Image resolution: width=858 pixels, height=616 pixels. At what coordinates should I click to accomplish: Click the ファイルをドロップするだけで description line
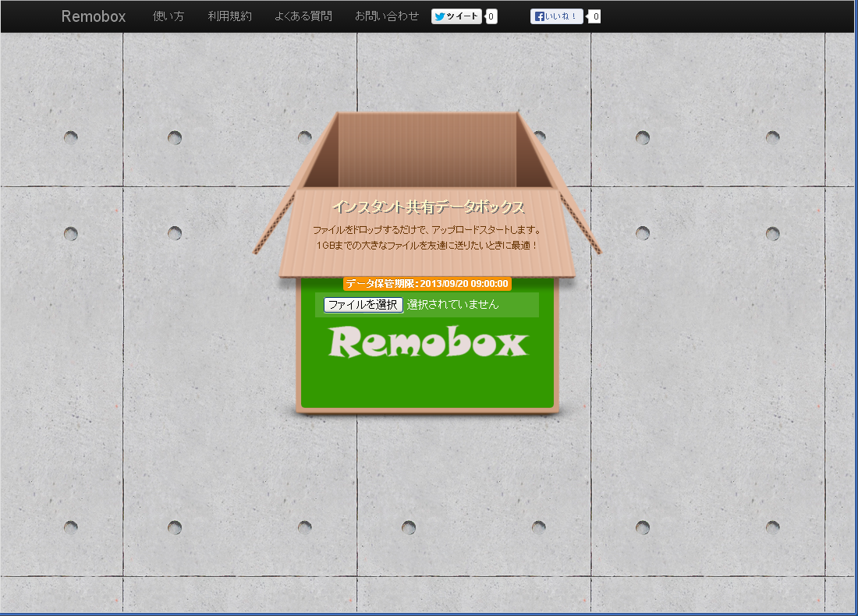point(427,231)
